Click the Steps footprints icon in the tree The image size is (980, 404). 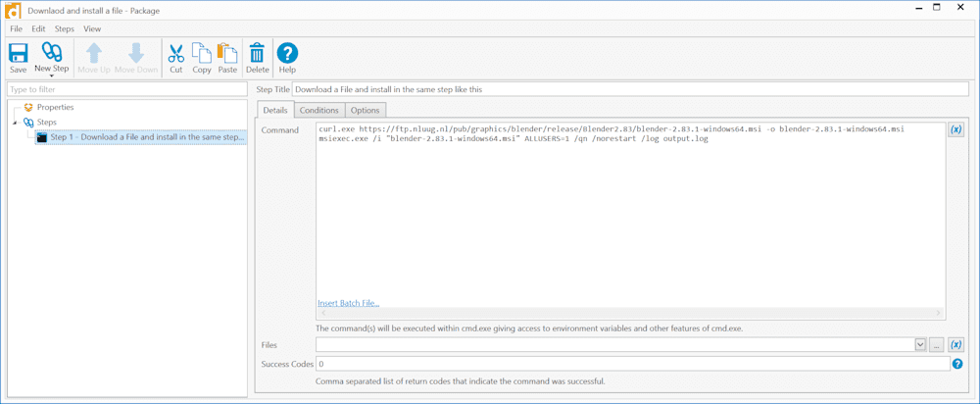(x=28, y=123)
